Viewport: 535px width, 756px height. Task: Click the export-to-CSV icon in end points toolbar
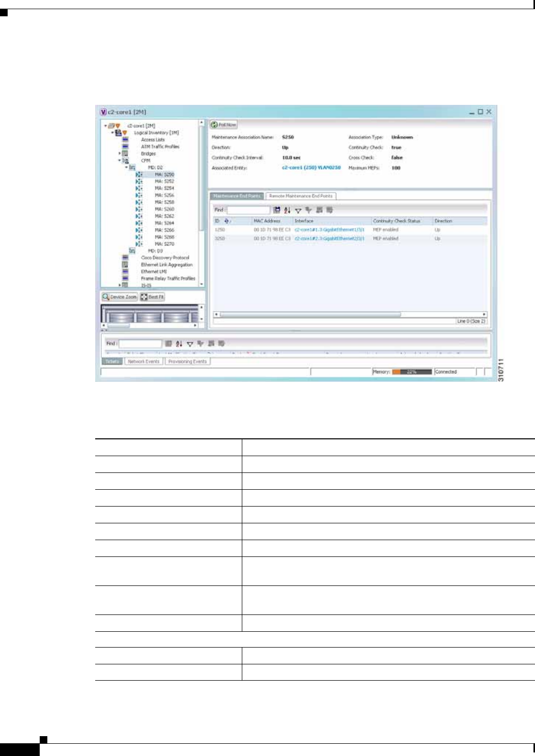(276, 210)
